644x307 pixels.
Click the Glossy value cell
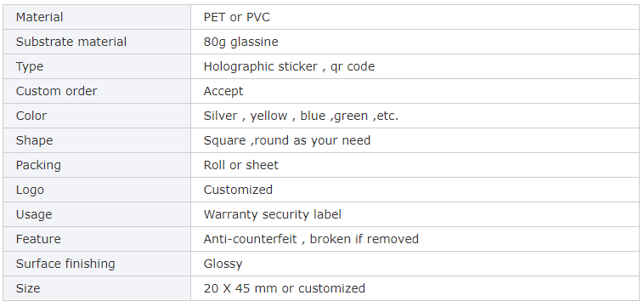(415, 264)
